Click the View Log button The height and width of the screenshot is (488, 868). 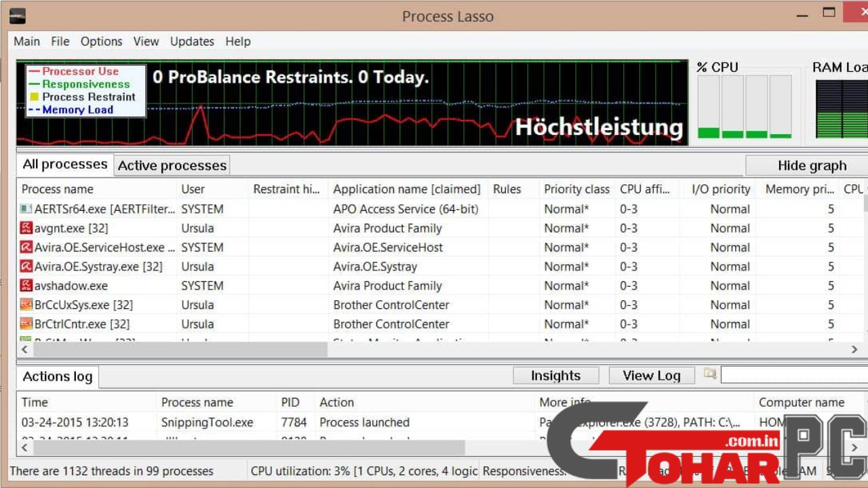coord(652,375)
